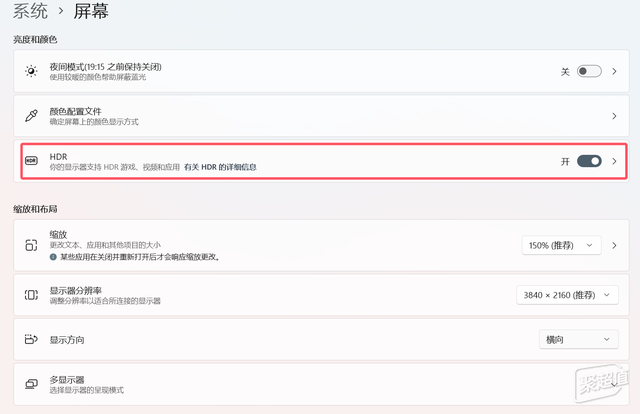The width and height of the screenshot is (640, 414).
Task: Toggle the 夜间模式 night light switch
Action: tap(589, 71)
